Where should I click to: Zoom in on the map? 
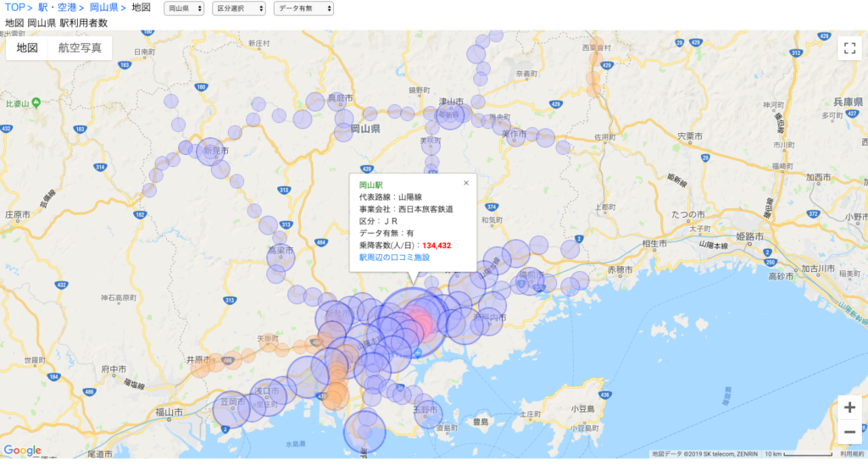pos(849,407)
